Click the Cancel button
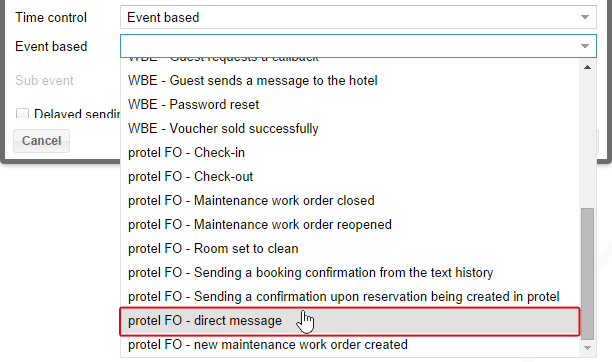 (41, 141)
